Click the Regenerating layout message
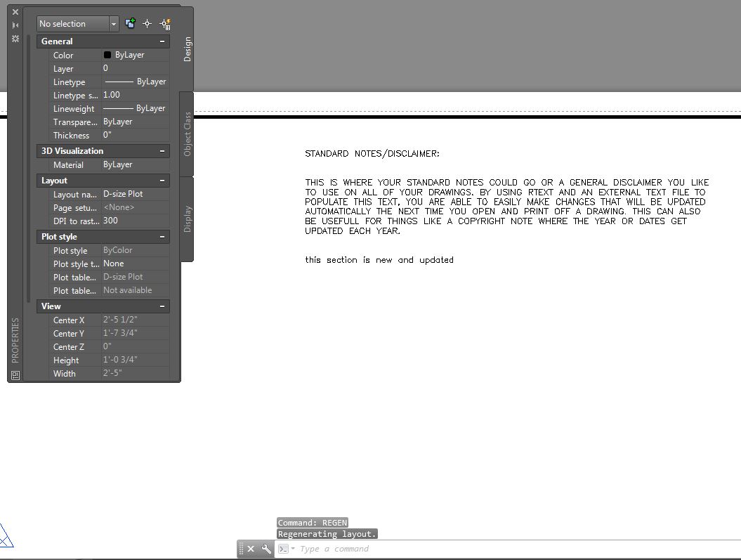 coord(327,534)
